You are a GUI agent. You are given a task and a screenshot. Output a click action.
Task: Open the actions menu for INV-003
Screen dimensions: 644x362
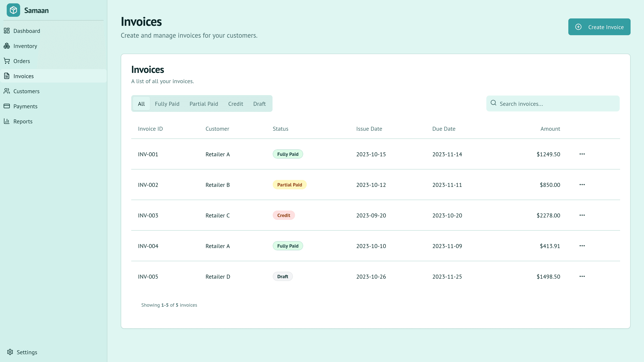click(582, 215)
